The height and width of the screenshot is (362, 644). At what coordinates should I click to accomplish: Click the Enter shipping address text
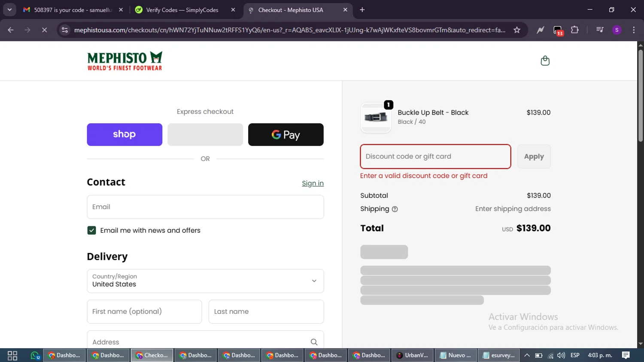(x=513, y=209)
